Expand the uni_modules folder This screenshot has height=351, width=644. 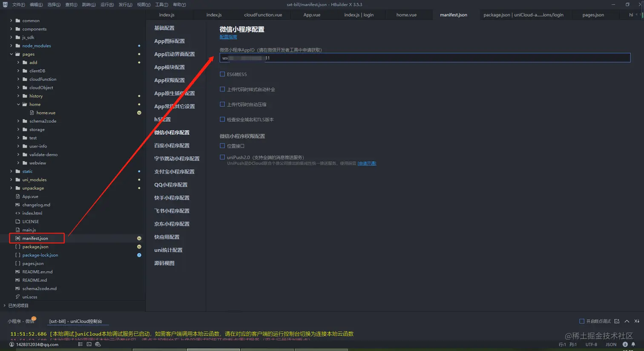11,180
